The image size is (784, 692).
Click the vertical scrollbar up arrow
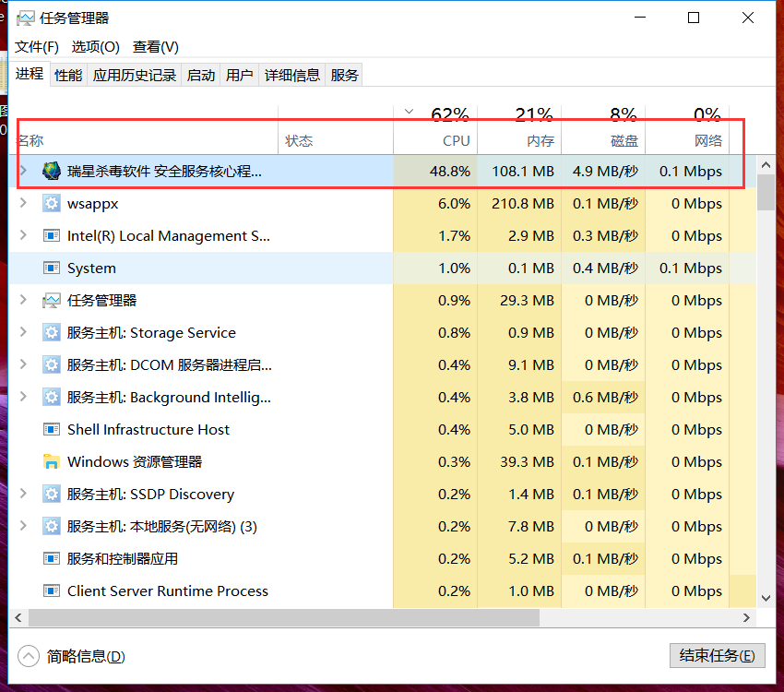[x=766, y=164]
